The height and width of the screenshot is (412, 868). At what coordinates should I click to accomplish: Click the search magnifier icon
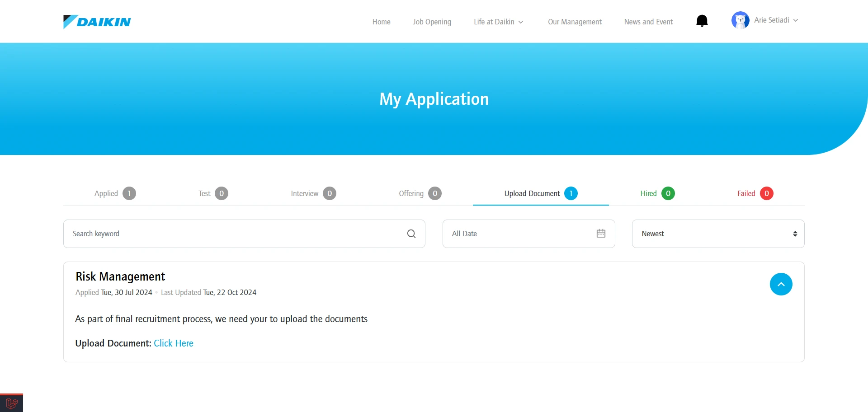[x=411, y=234]
